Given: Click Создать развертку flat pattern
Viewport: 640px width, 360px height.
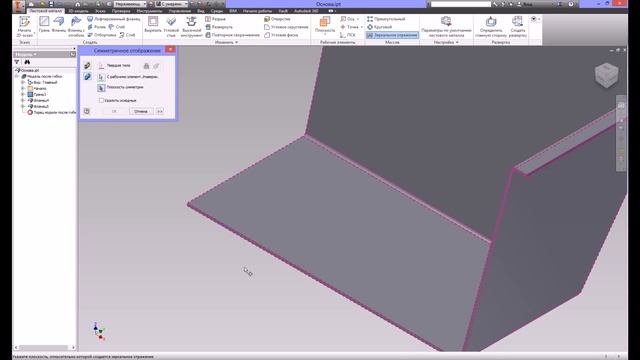Looking at the screenshot, I should (x=518, y=27).
